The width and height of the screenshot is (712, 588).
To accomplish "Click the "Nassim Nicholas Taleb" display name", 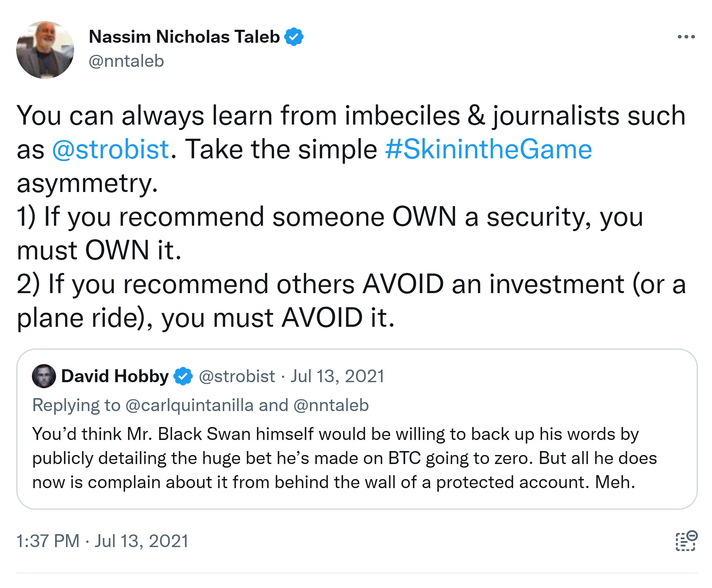I will [184, 37].
